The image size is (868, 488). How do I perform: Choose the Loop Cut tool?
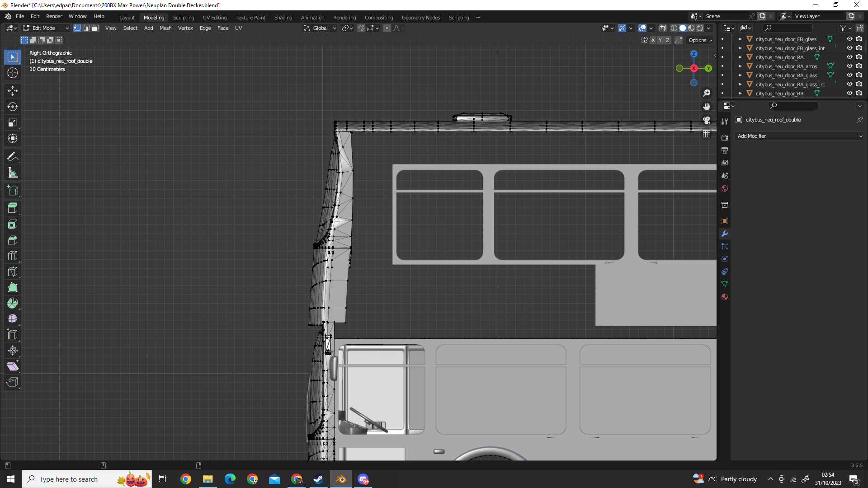click(13, 256)
